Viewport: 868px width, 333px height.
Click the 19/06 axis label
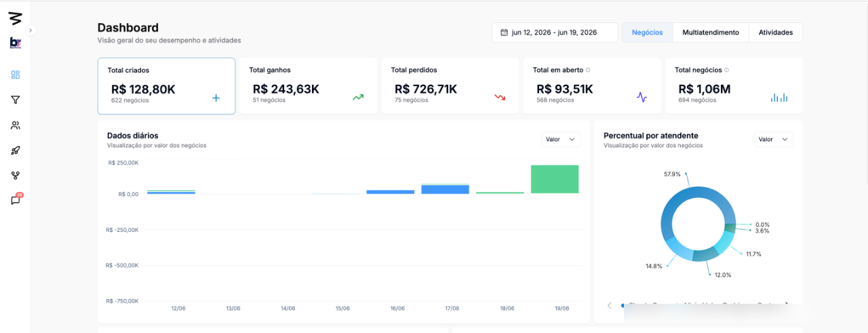562,309
